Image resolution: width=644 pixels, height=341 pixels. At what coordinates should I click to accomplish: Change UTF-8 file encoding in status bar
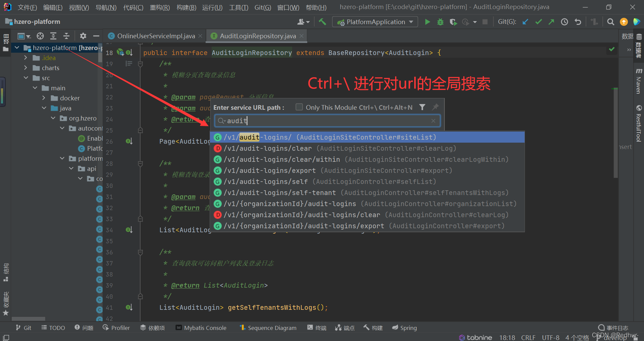coord(550,337)
